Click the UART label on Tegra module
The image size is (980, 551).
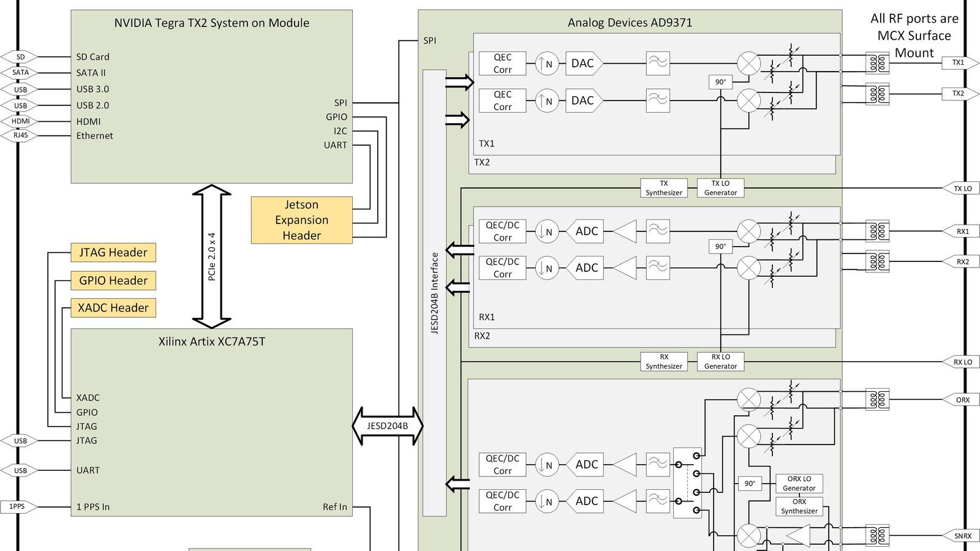coord(336,145)
